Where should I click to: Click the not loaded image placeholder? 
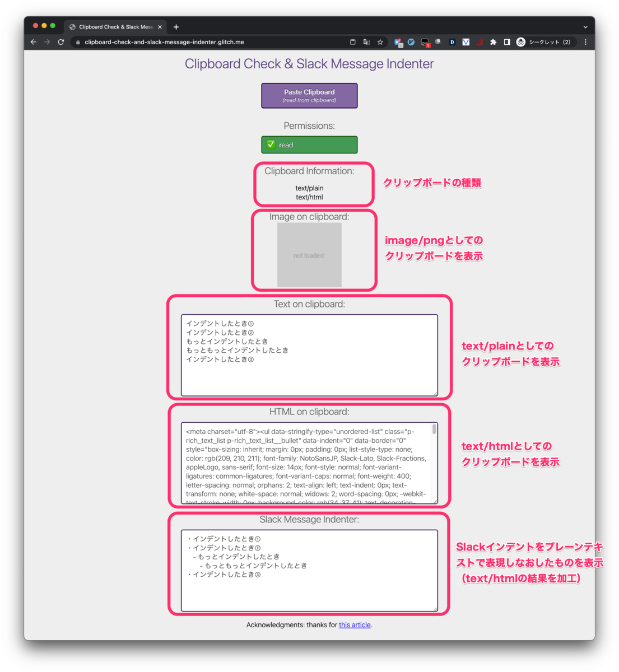[x=309, y=255]
